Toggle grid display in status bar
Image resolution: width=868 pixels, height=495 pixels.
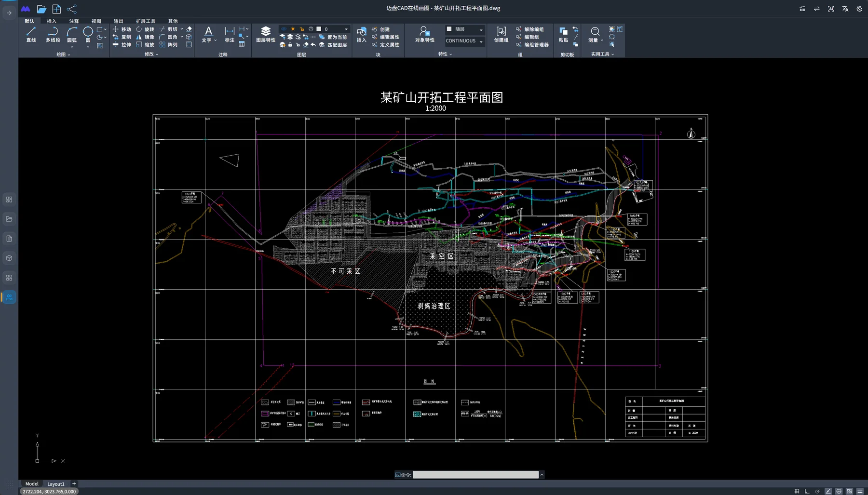(797, 491)
